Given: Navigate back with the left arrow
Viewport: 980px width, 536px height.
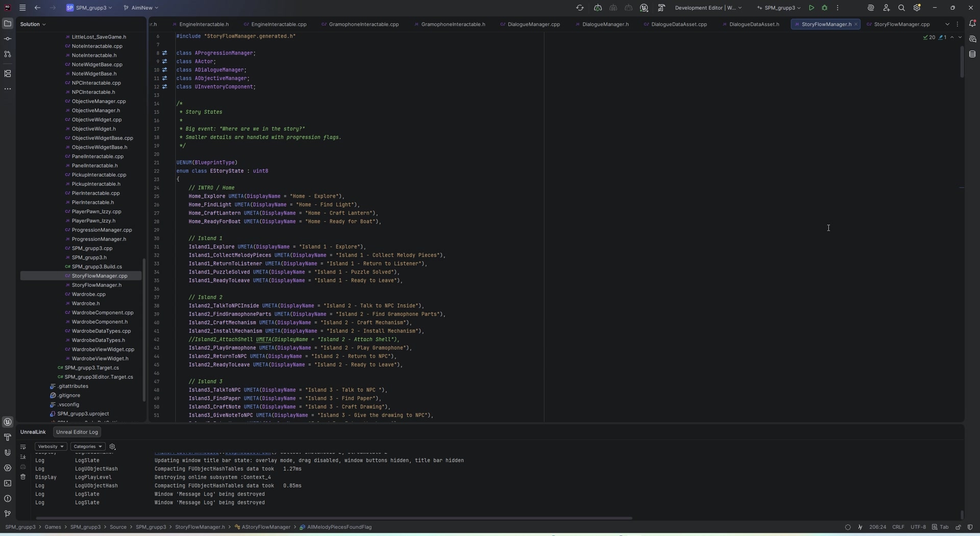Looking at the screenshot, I should point(37,8).
